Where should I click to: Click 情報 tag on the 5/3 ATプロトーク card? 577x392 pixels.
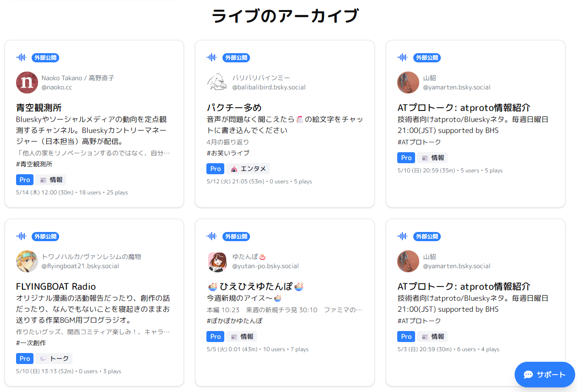(x=432, y=337)
